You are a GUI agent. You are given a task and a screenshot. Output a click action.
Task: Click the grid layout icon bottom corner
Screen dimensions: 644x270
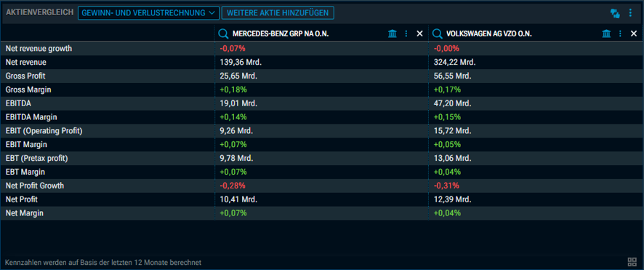[632, 262]
